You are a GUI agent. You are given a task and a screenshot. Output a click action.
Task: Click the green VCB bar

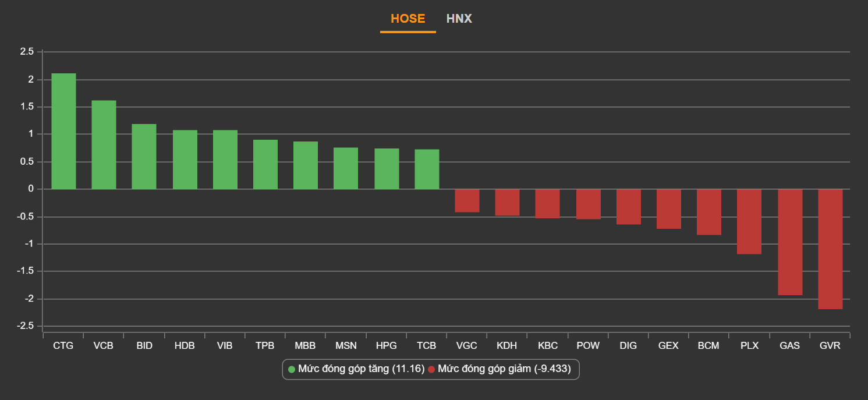(104, 145)
